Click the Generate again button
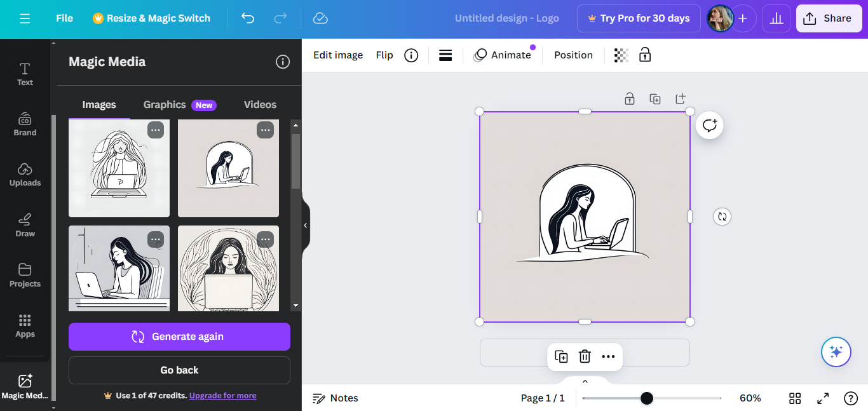Viewport: 868px width, 411px height. 179,337
